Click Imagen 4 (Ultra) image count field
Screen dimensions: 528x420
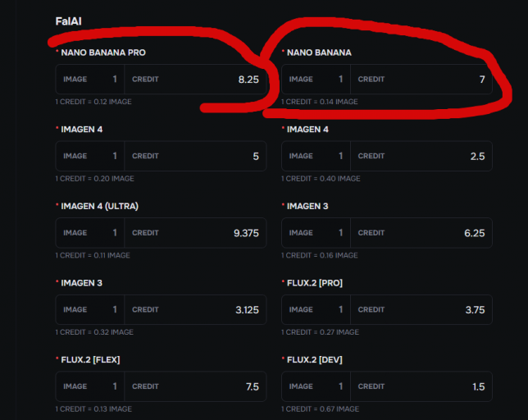pos(90,233)
